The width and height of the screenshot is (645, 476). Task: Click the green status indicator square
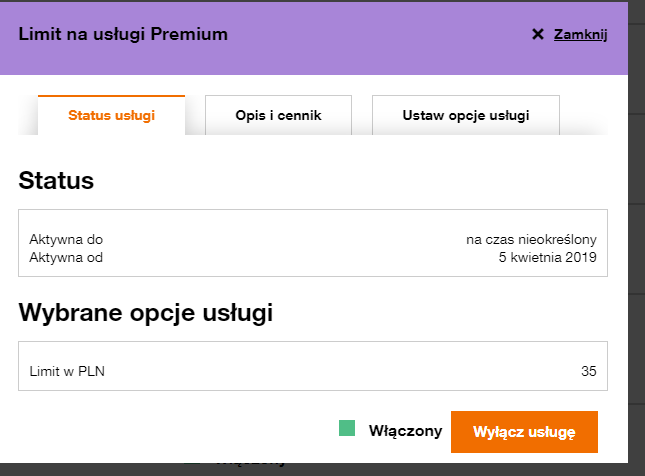point(347,429)
